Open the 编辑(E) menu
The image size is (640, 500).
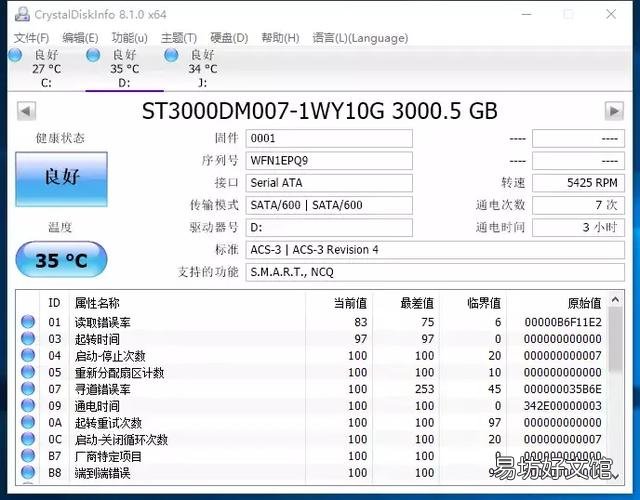point(80,38)
